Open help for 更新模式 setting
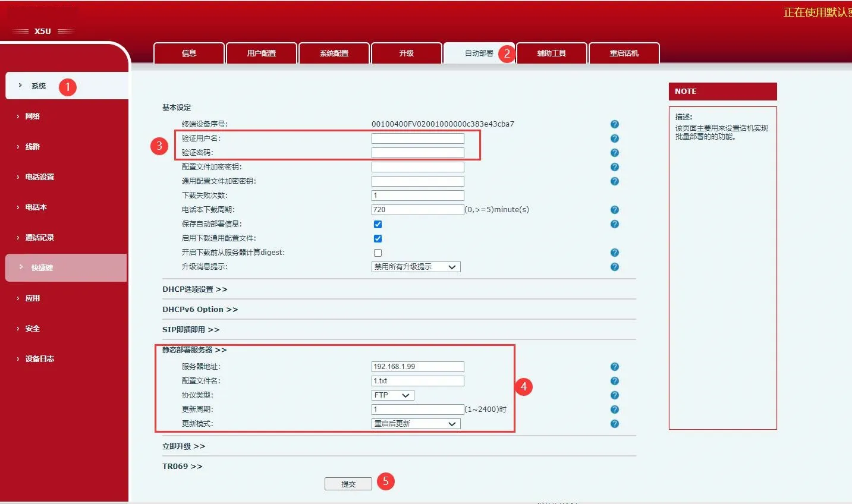The height and width of the screenshot is (504, 852). pyautogui.click(x=615, y=423)
